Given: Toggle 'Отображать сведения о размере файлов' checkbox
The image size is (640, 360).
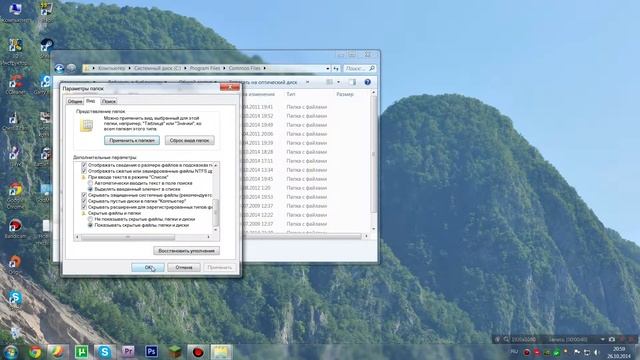Looking at the screenshot, I should (84, 165).
